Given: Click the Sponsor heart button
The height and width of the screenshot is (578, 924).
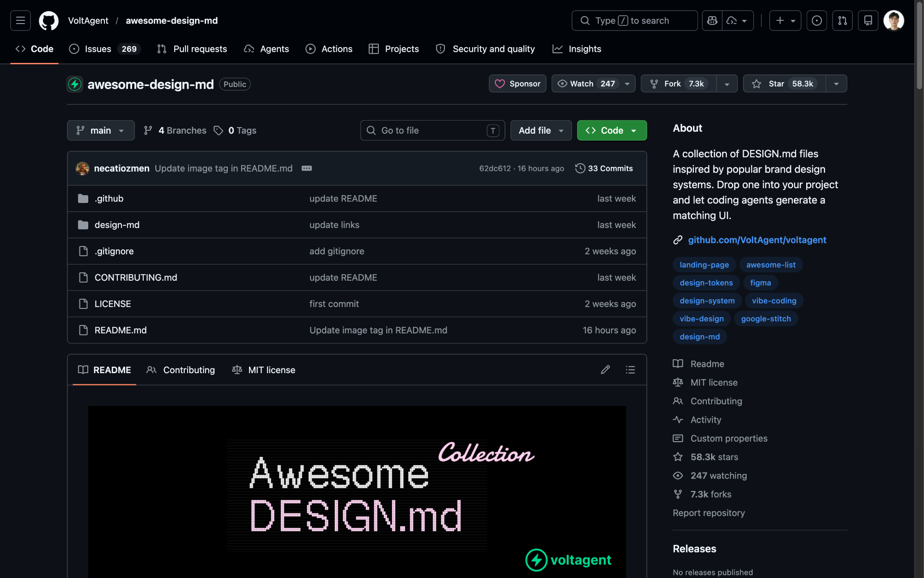Looking at the screenshot, I should pos(517,84).
